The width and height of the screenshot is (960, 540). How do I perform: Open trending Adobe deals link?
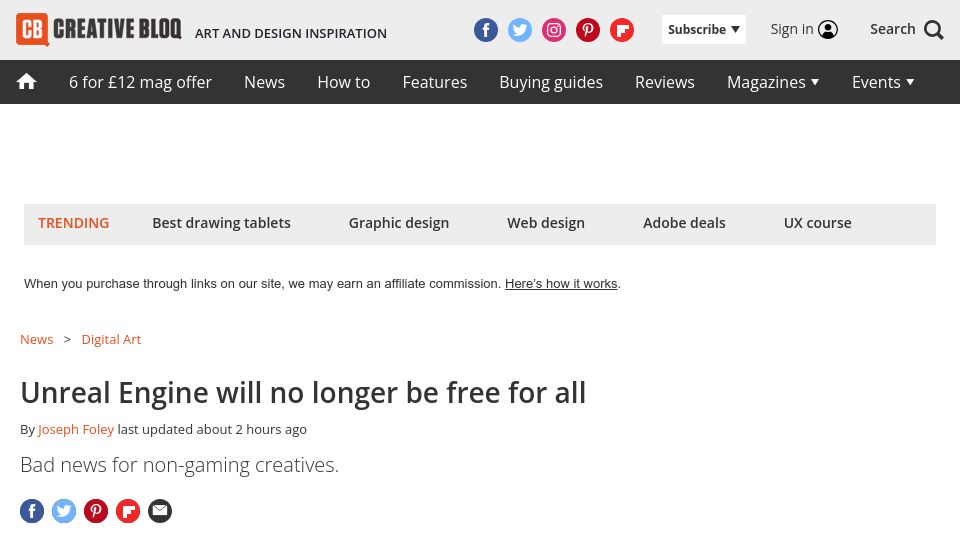[684, 223]
